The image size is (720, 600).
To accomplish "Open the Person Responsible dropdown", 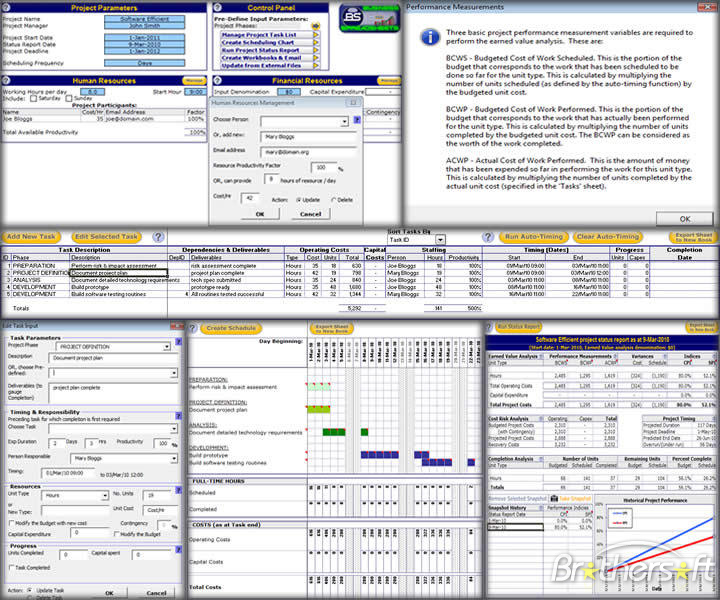I will coord(174,458).
